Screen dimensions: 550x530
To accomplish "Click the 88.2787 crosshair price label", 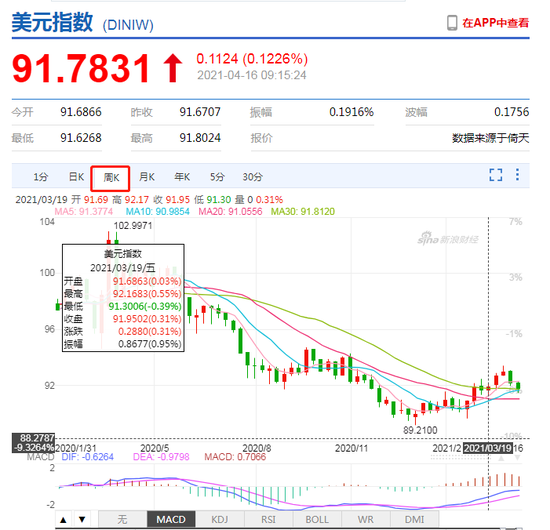I will pos(37,438).
